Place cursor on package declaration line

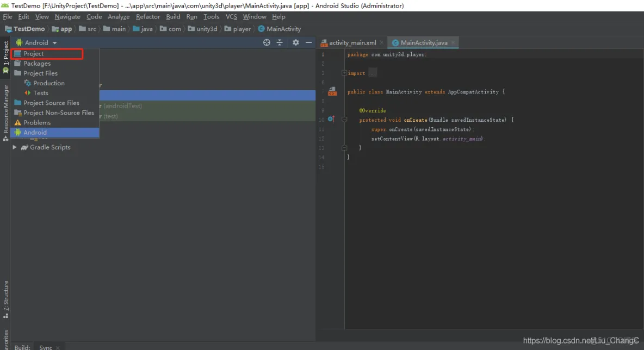click(387, 54)
